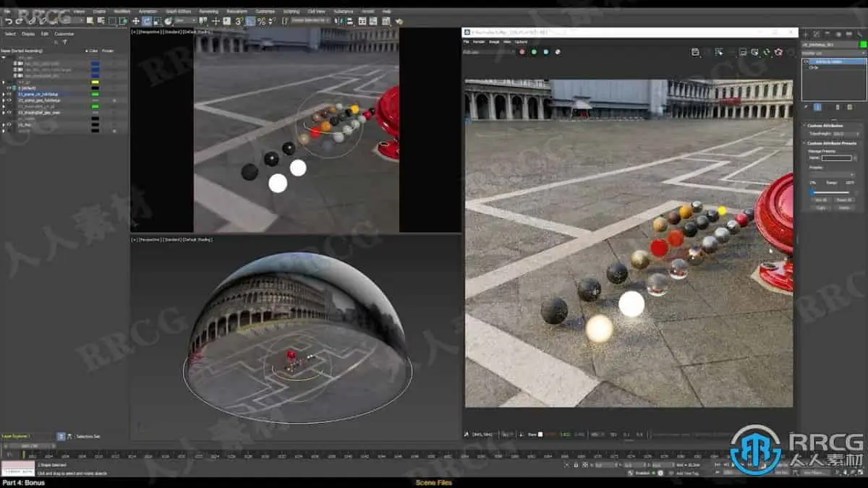Activate the Select and Move tool
The width and height of the screenshot is (868, 488).
tap(136, 22)
